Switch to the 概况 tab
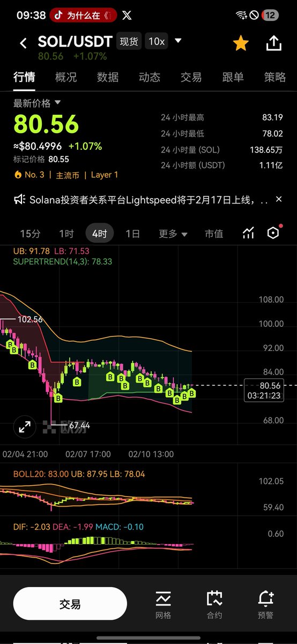This screenshot has width=297, height=644. [x=66, y=77]
